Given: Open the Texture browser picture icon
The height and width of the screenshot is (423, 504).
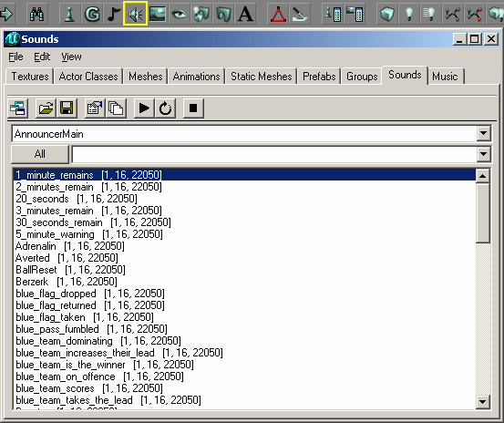Looking at the screenshot, I should 158,14.
